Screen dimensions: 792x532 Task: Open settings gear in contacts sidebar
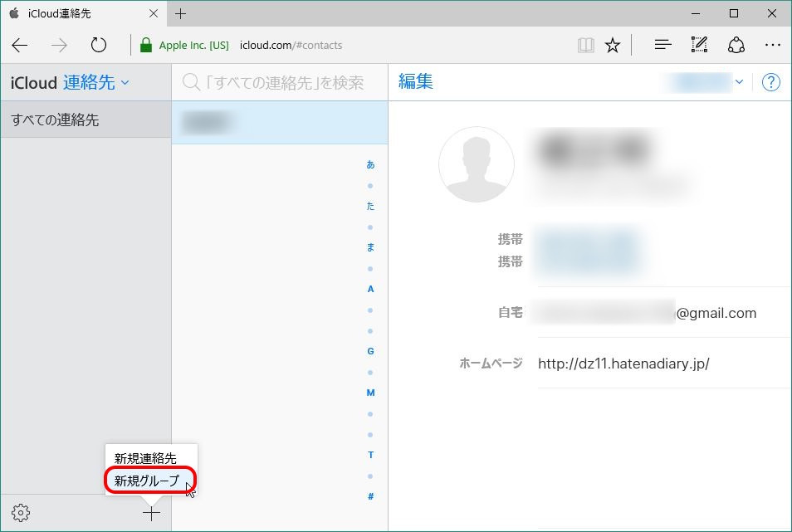[21, 513]
